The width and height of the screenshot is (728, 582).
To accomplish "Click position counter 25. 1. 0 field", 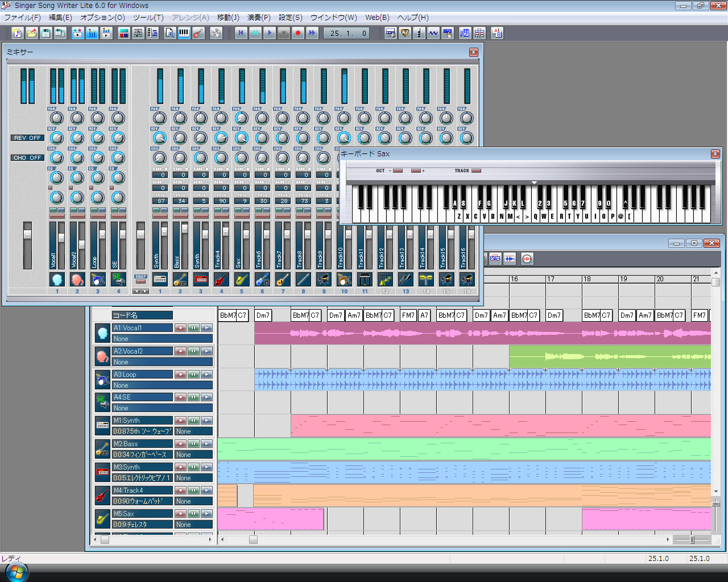I will (x=348, y=33).
